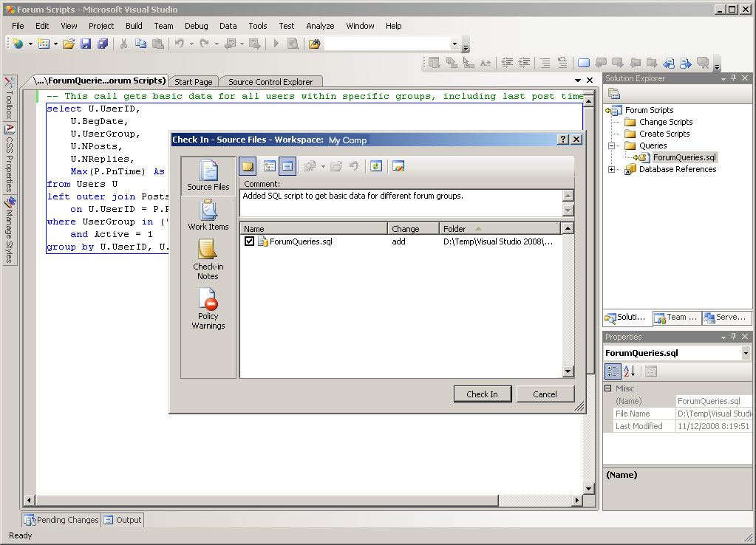Click the Cut scissors icon
Viewport: 756px width, 545px height.
coord(123,44)
